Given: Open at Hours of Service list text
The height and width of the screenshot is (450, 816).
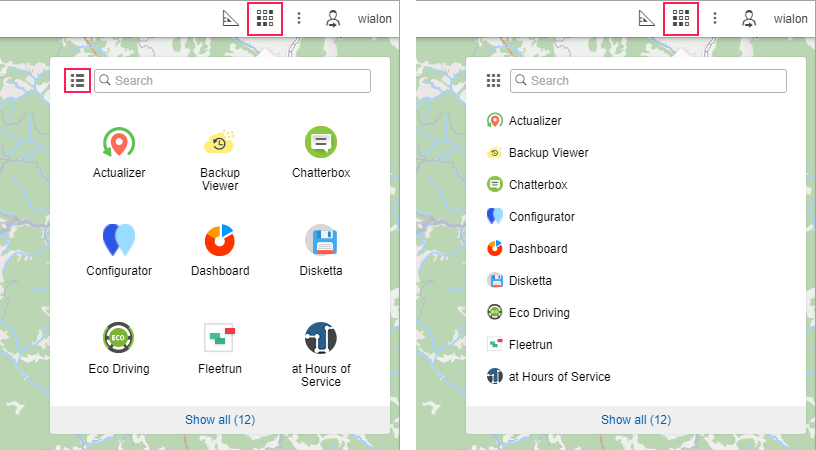Looking at the screenshot, I should pyautogui.click(x=560, y=377).
